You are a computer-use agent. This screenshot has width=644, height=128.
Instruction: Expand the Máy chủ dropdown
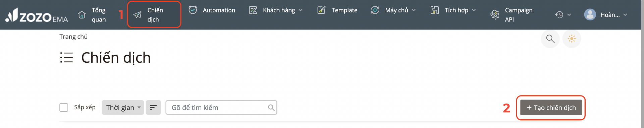coord(393,10)
